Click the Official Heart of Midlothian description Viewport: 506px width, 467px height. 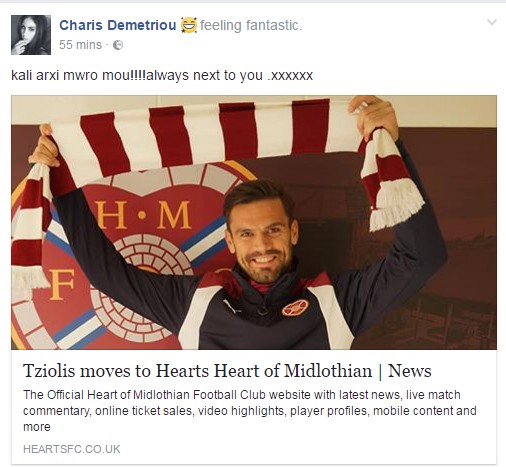[x=250, y=411]
